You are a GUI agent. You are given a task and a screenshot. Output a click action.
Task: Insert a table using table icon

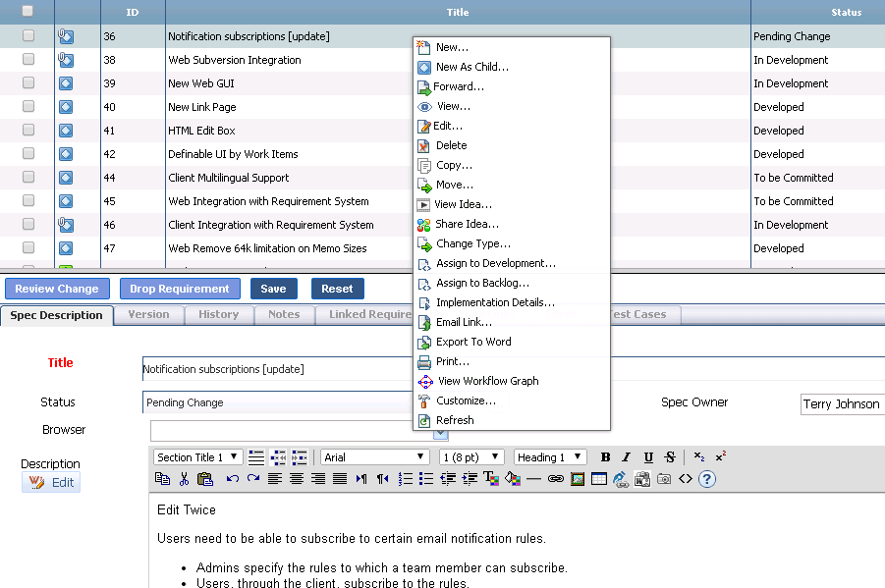(x=599, y=479)
